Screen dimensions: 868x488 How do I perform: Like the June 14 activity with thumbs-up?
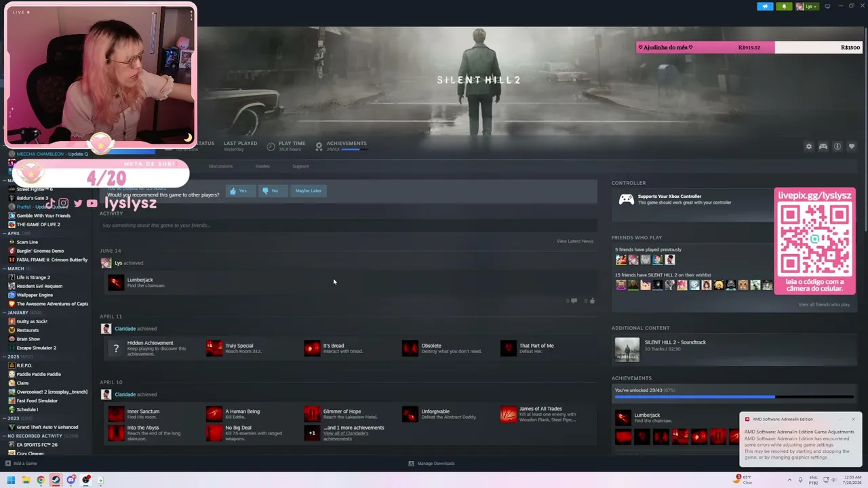(x=592, y=300)
